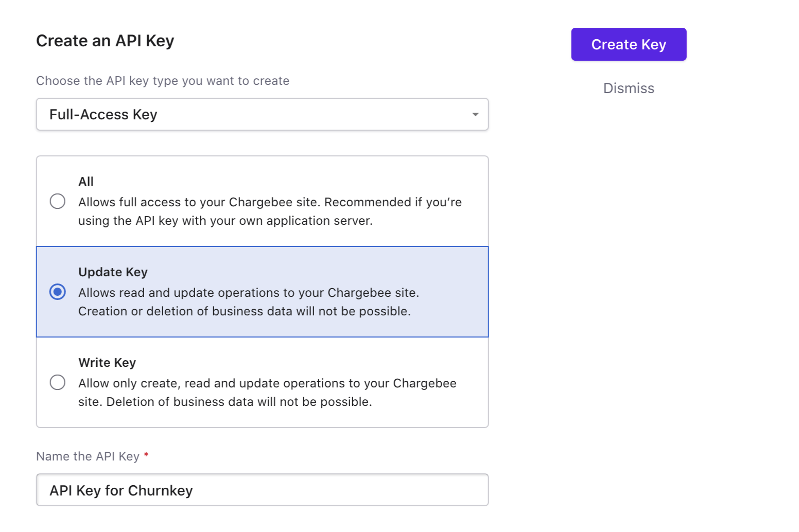Click the Write Key option card
This screenshot has height=532, width=799.
262,382
